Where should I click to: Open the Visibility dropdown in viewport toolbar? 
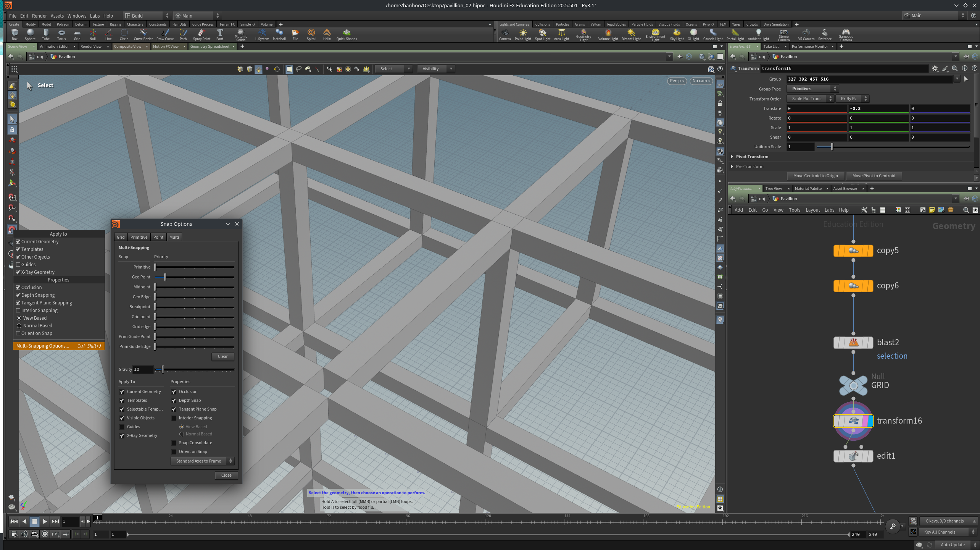click(435, 69)
